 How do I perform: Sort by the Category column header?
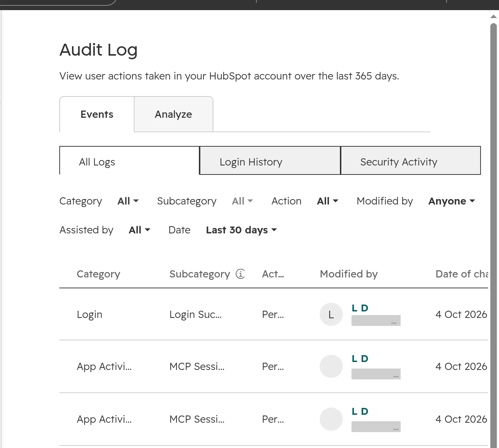click(98, 274)
